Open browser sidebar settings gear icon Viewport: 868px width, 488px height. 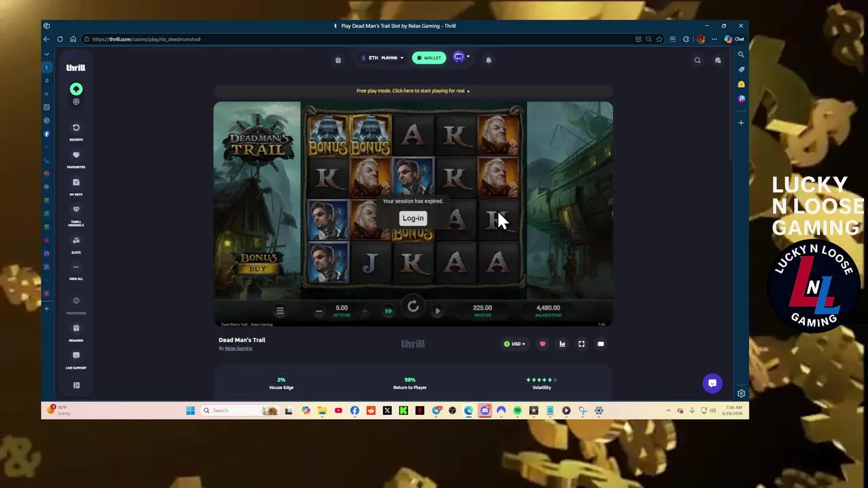(741, 393)
